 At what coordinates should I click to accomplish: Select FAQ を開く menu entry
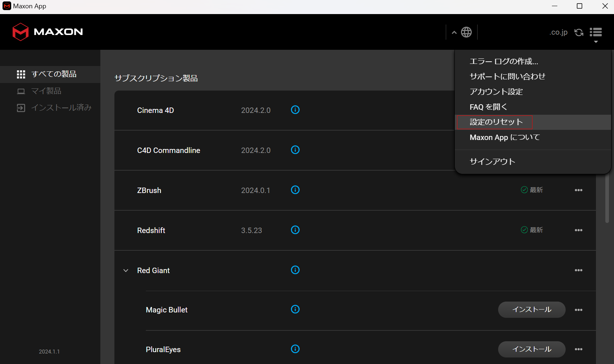[533, 107]
